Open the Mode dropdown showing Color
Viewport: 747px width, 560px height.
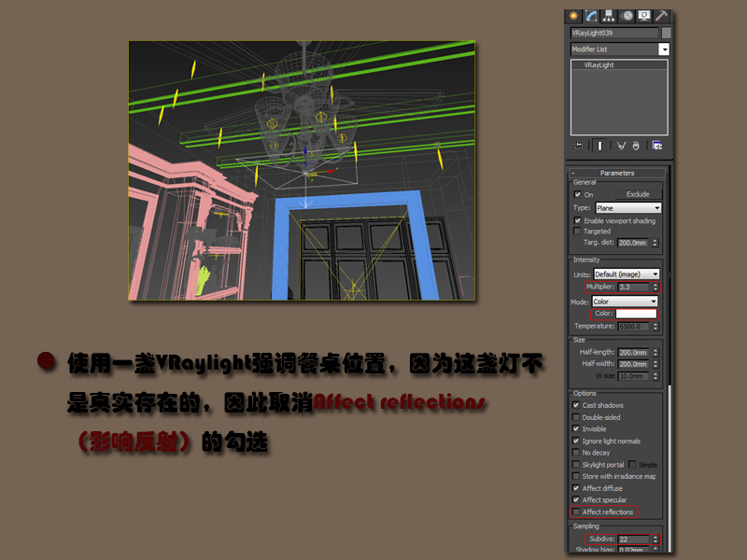(625, 301)
